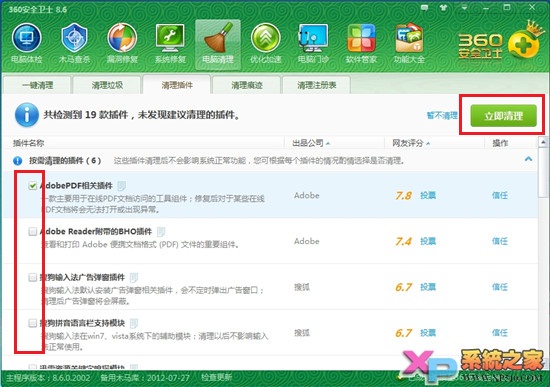The height and width of the screenshot is (387, 550).
Task: Click the info icon beside 按需清理的插件
Action: [x=18, y=161]
